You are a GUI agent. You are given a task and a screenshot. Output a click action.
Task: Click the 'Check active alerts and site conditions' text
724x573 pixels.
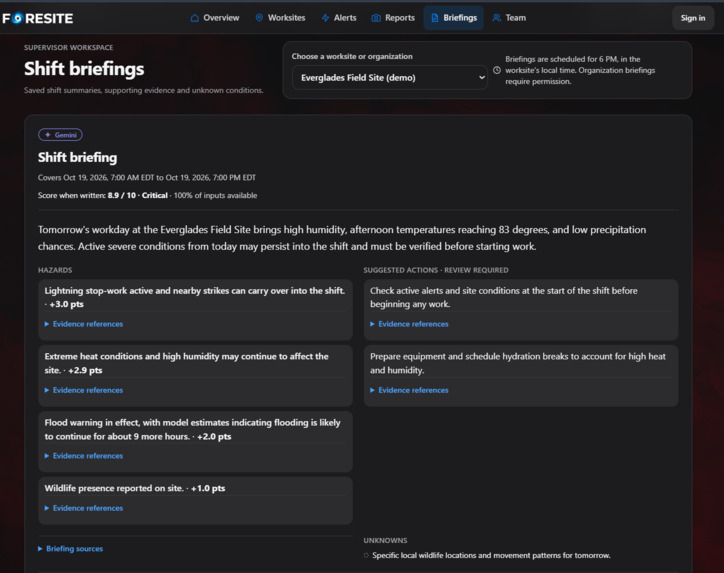coord(504,297)
